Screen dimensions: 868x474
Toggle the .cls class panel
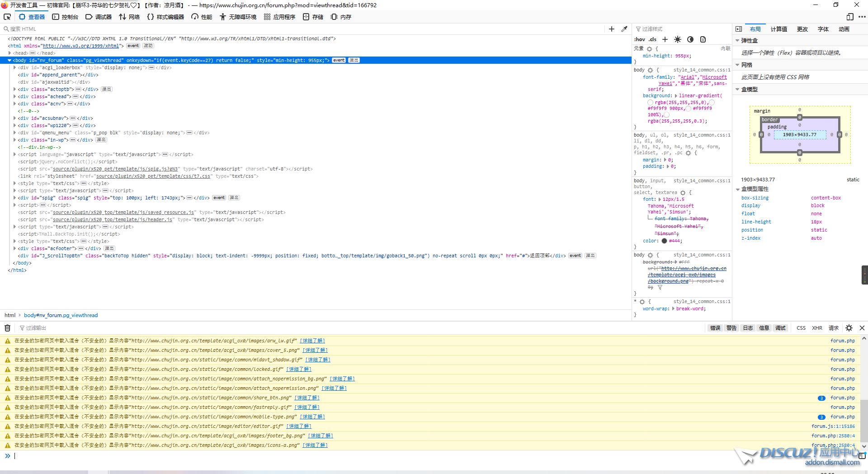(x=653, y=39)
